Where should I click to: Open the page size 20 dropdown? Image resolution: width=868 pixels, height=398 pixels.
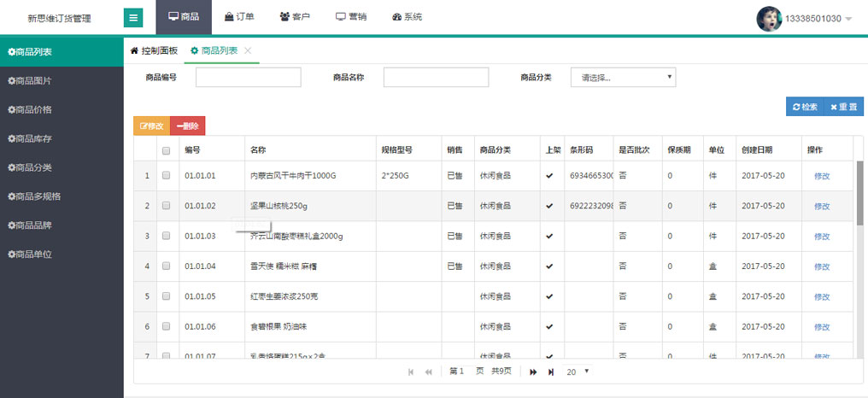[578, 372]
